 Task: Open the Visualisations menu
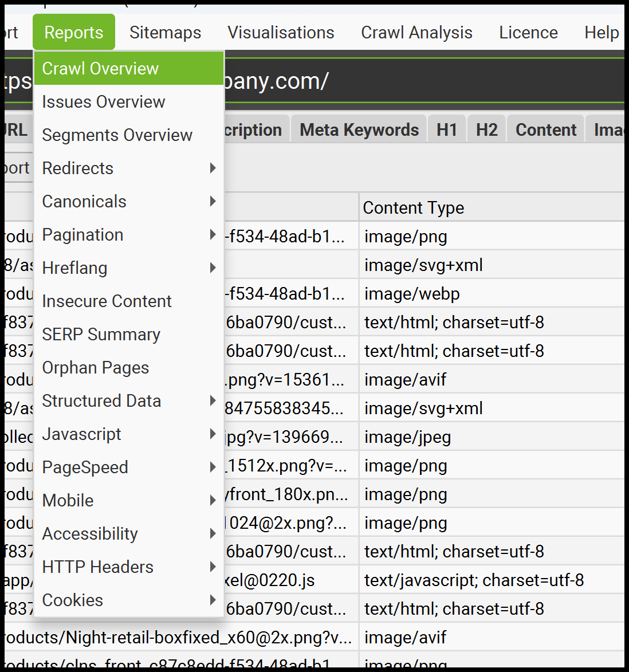[281, 33]
